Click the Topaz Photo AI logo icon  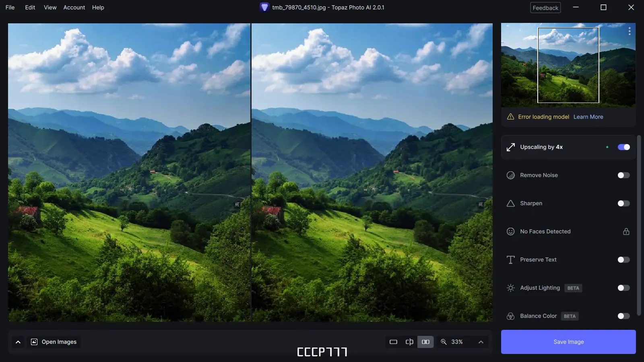(264, 7)
